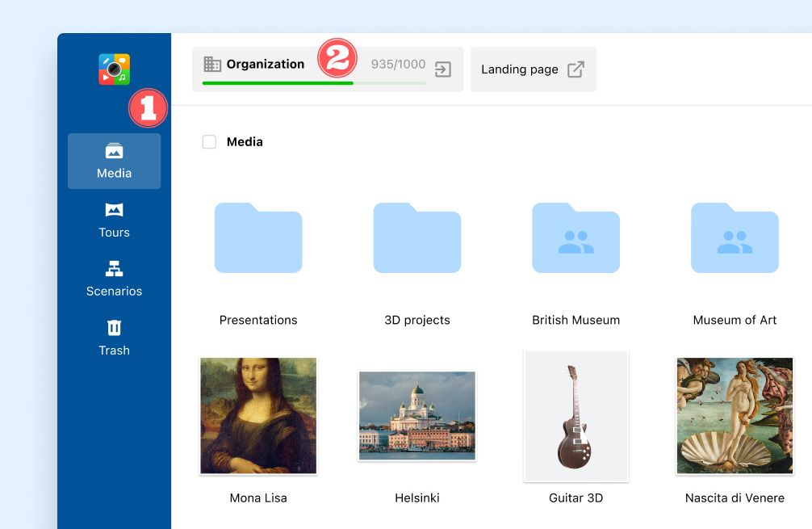The width and height of the screenshot is (812, 529).
Task: Select the Guitar 3D model thumbnail
Action: click(x=576, y=416)
